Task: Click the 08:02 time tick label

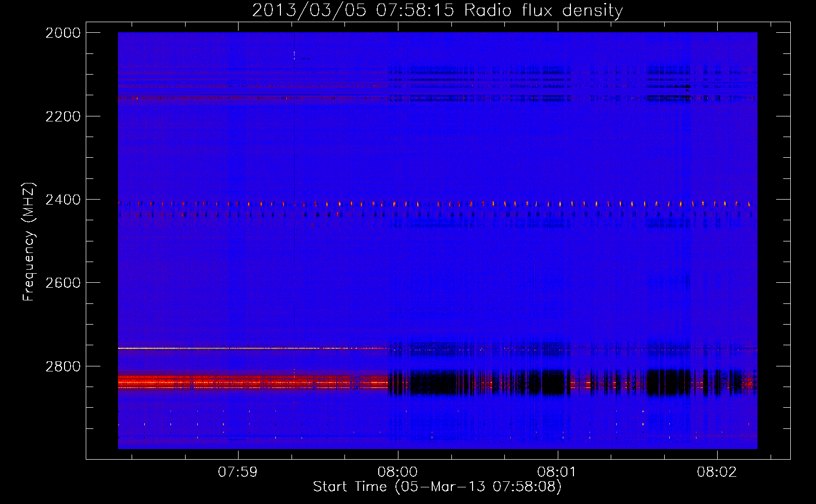Action: [717, 472]
